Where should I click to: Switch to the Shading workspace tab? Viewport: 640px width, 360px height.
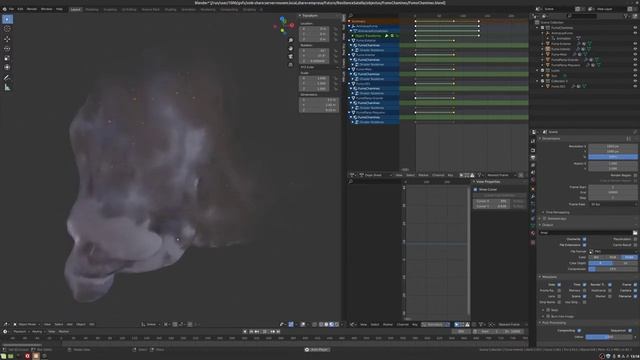[x=170, y=9]
